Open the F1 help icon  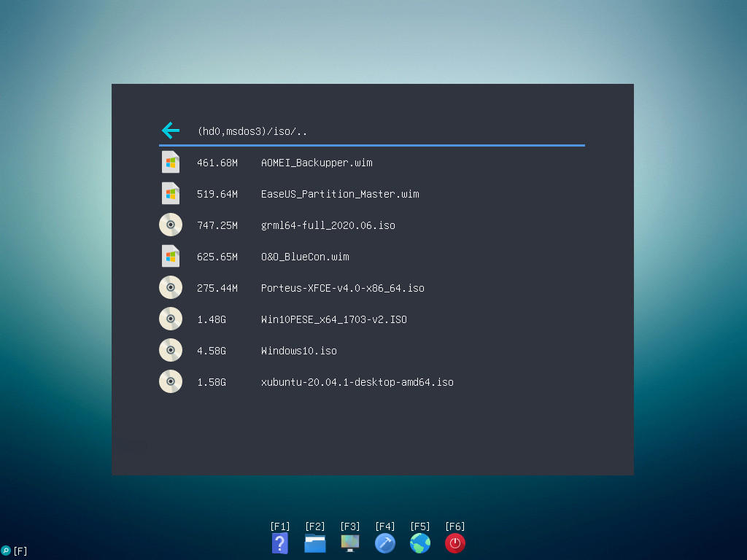(x=280, y=543)
